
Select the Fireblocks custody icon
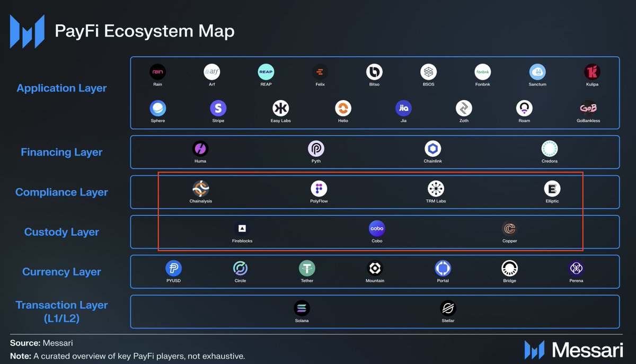(x=242, y=228)
